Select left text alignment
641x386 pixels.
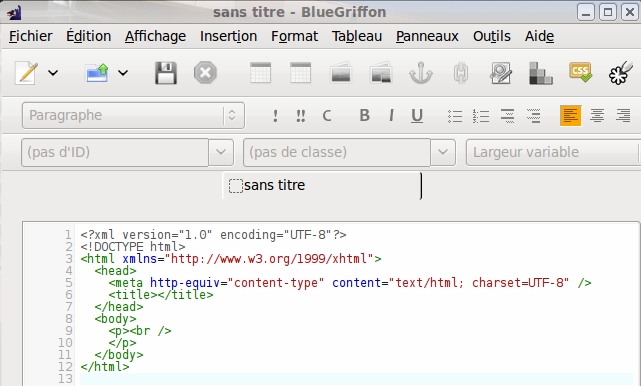[570, 115]
